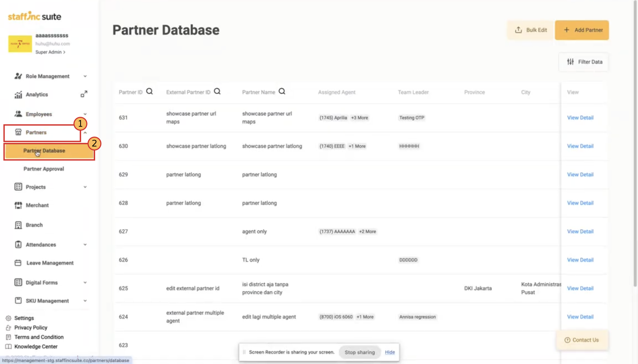Viewport: 638px width, 364px height.
Task: Select Partner Database menu item
Action: [x=49, y=151]
